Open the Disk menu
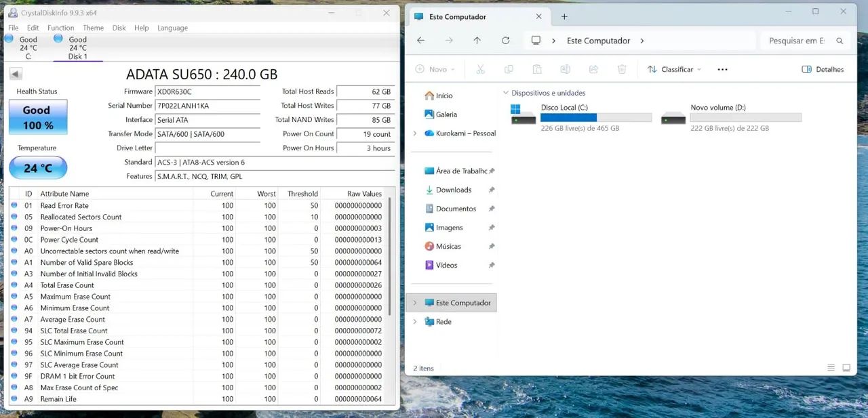This screenshot has height=418, width=868. (119, 28)
